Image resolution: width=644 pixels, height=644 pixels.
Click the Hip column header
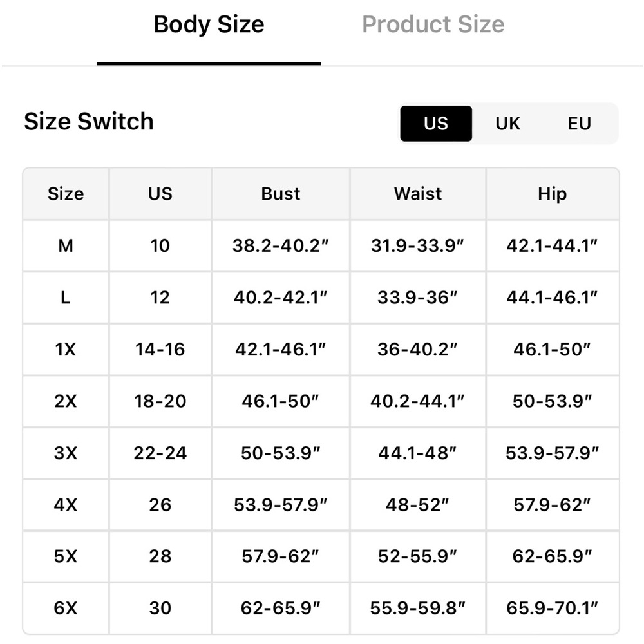(x=553, y=193)
